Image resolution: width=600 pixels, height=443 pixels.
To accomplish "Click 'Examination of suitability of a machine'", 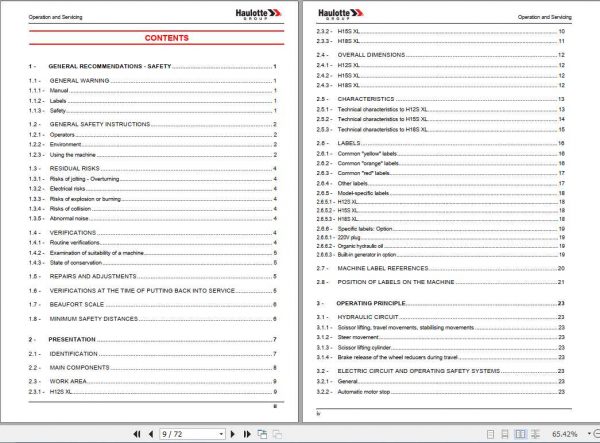I will [97, 253].
